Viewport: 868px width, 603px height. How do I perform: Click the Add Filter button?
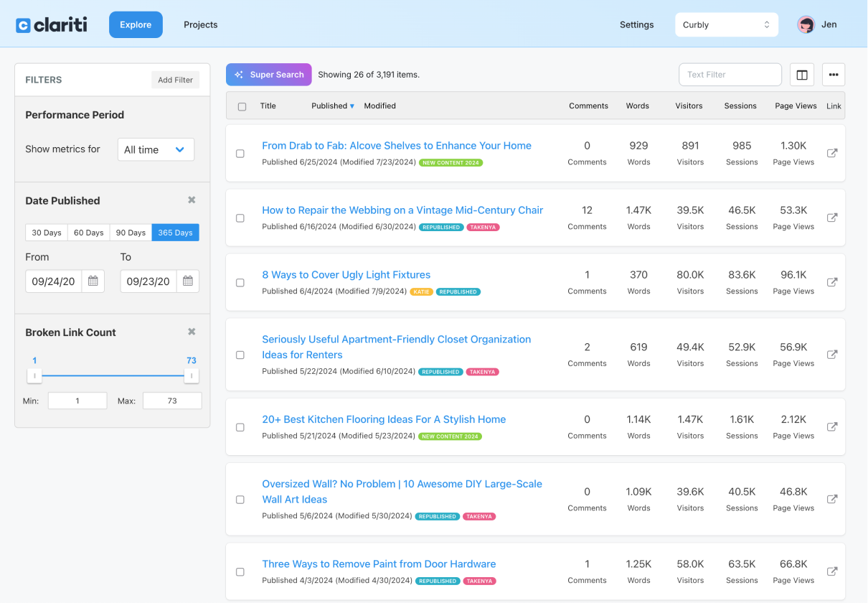point(175,80)
